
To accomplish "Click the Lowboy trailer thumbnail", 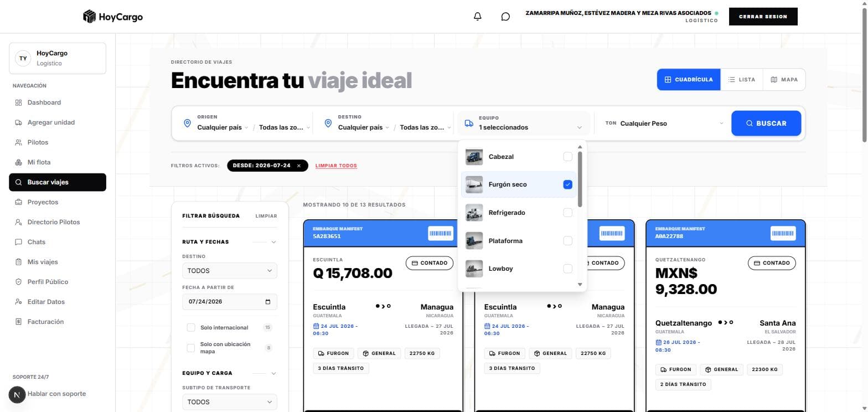I will click(x=474, y=269).
